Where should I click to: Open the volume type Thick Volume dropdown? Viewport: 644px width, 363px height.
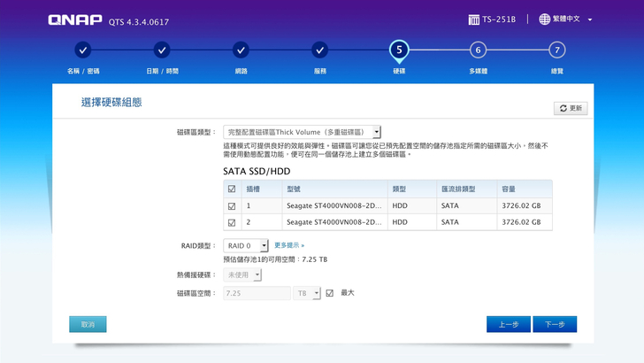302,131
